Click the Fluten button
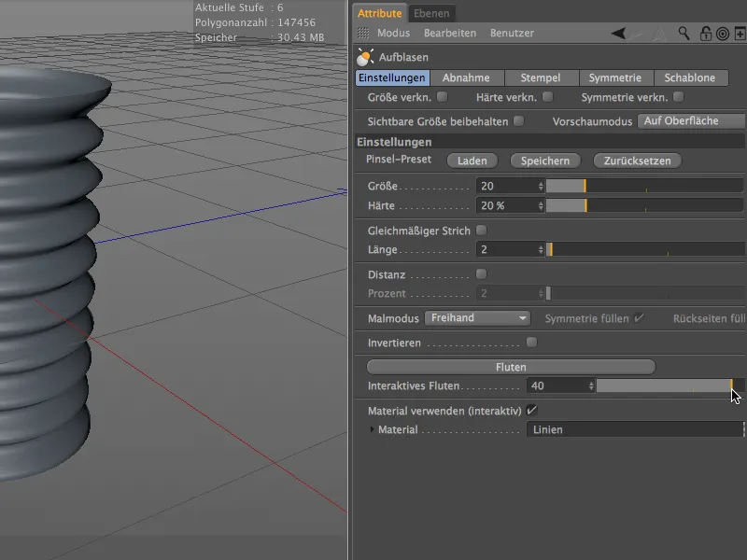This screenshot has width=747, height=560. (x=511, y=367)
